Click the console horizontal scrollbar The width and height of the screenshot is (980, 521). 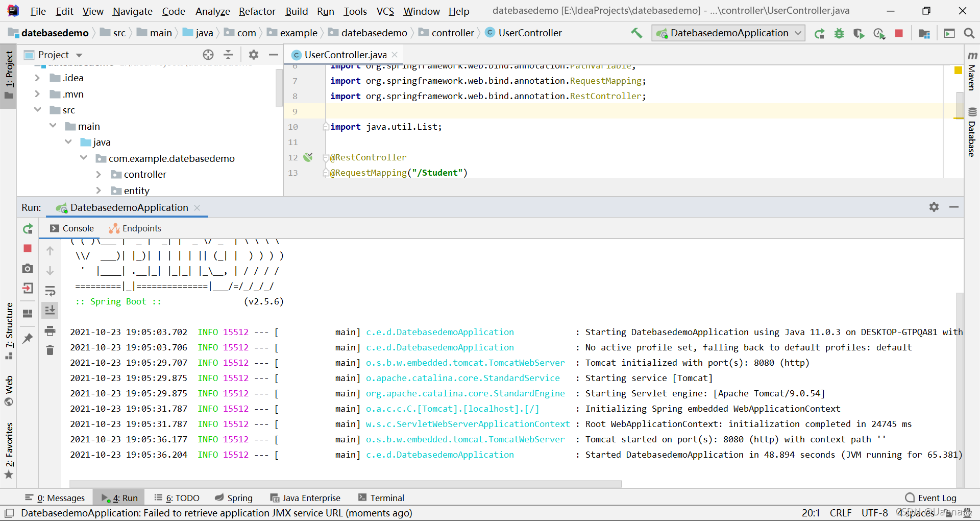coord(346,483)
